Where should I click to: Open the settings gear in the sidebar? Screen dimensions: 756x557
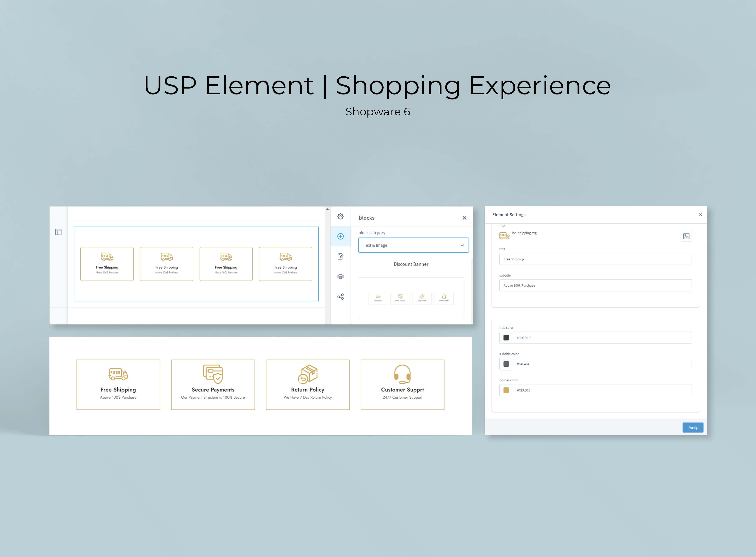point(340,216)
